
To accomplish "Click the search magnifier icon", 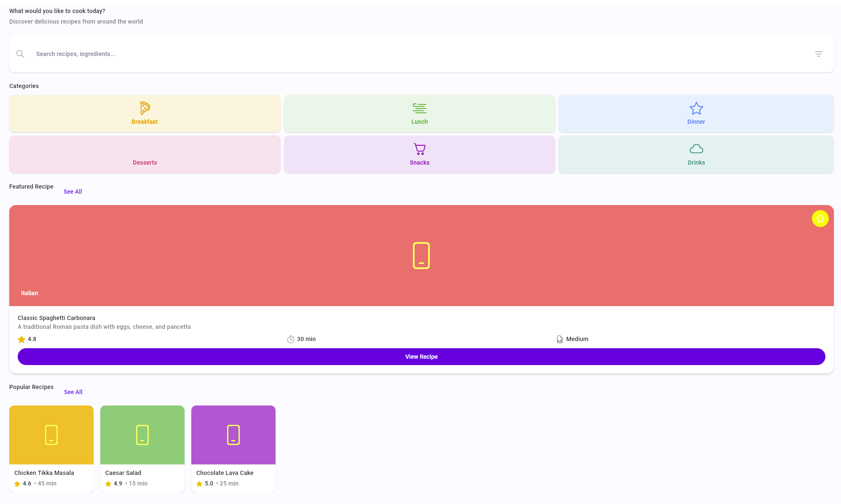I will click(20, 54).
